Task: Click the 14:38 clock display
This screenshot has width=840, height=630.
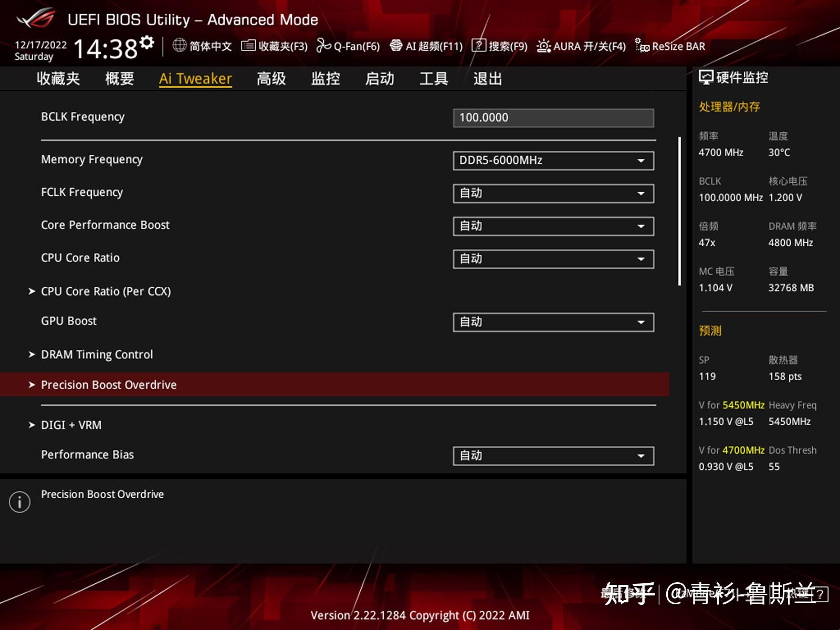Action: pyautogui.click(x=106, y=49)
